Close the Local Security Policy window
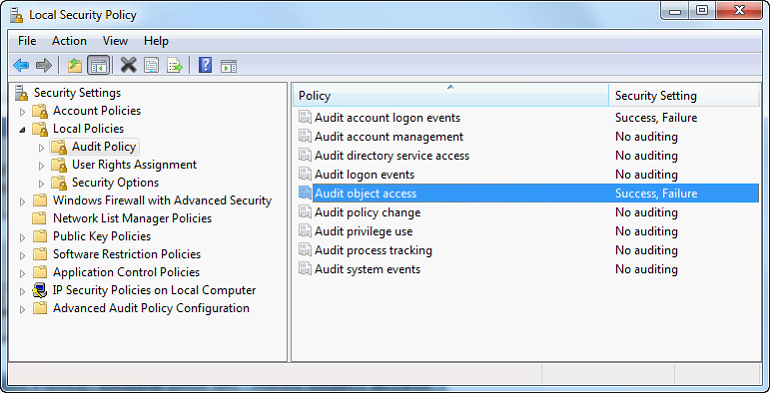Screen dimensions: 771x394 [739, 10]
